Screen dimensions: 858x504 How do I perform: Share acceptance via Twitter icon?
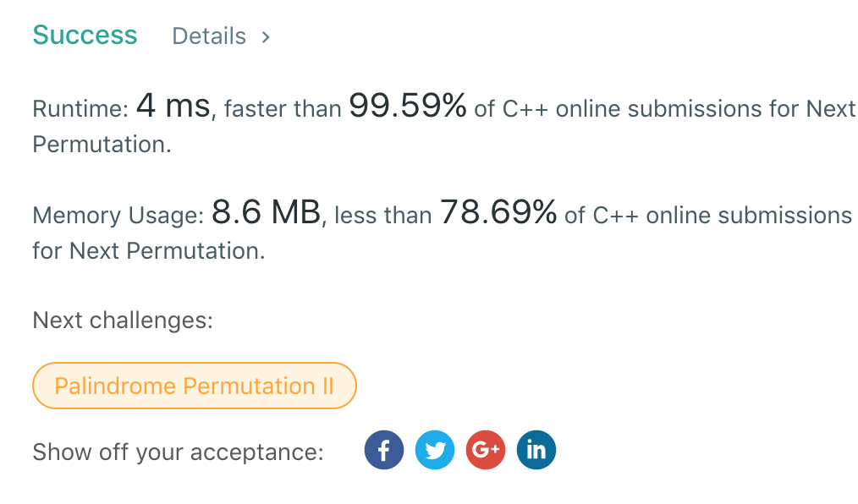435,450
